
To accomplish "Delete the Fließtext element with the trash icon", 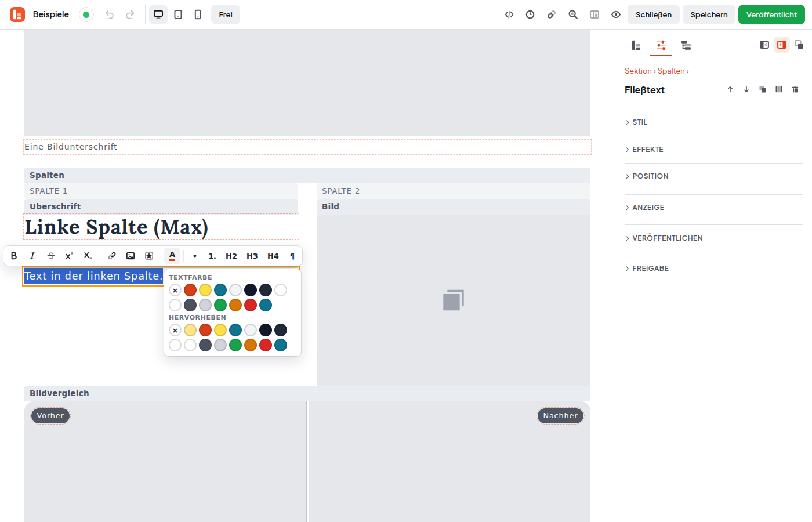I will click(795, 89).
